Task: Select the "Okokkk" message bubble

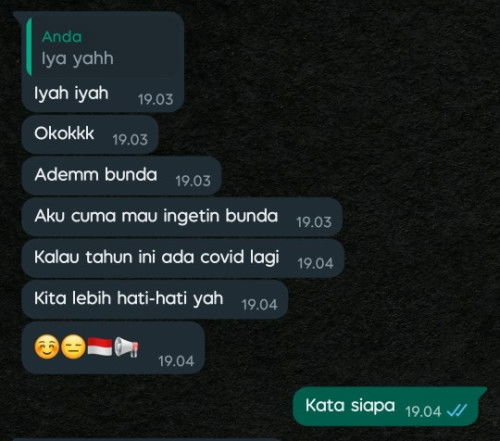Action: [x=90, y=135]
